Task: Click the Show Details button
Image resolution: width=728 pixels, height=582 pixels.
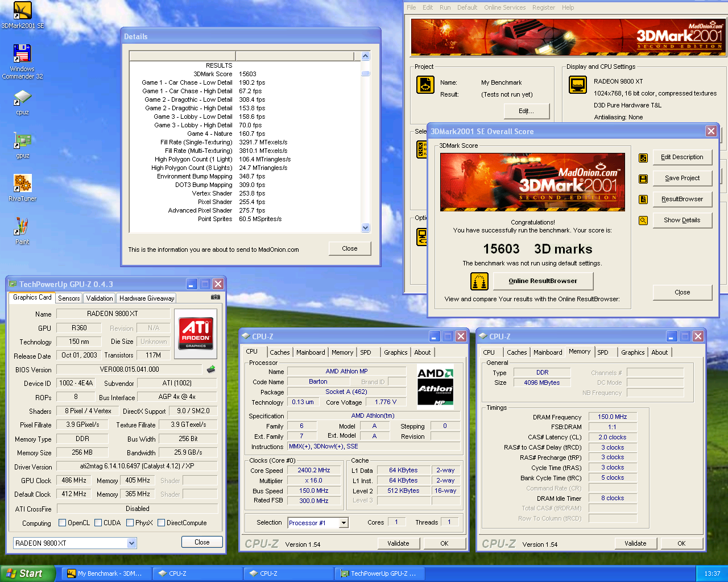Action: click(682, 221)
